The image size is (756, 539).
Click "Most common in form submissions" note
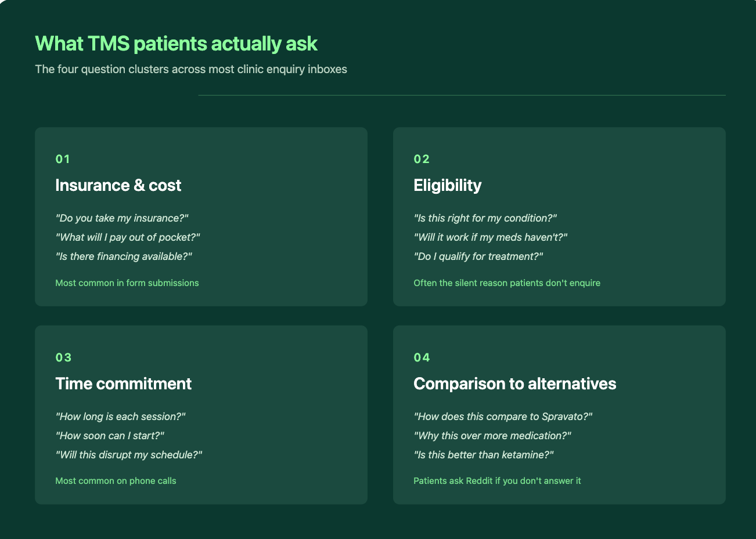point(127,283)
